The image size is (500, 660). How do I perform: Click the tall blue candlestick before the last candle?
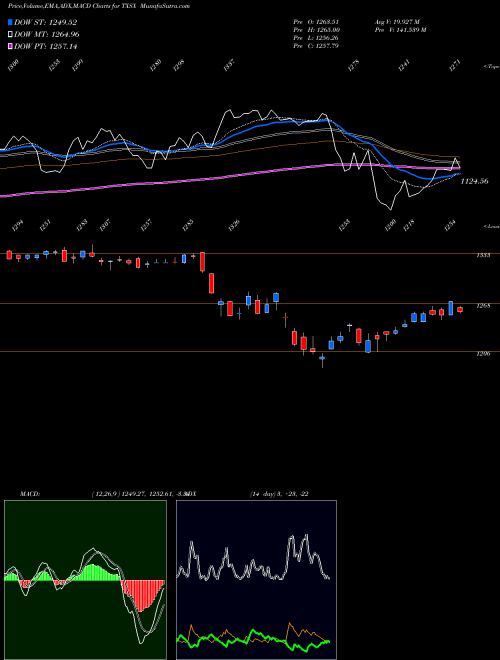click(x=451, y=308)
